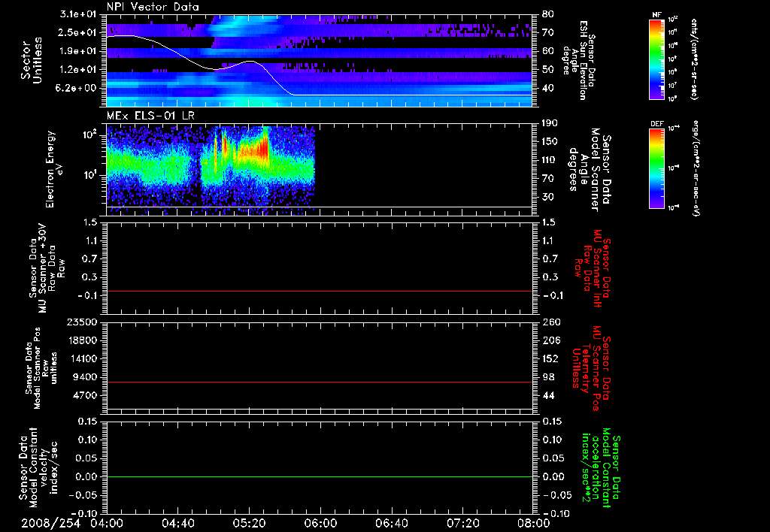Select the NF flux color bar
Viewport: 770px width, 532px height.
[657, 59]
